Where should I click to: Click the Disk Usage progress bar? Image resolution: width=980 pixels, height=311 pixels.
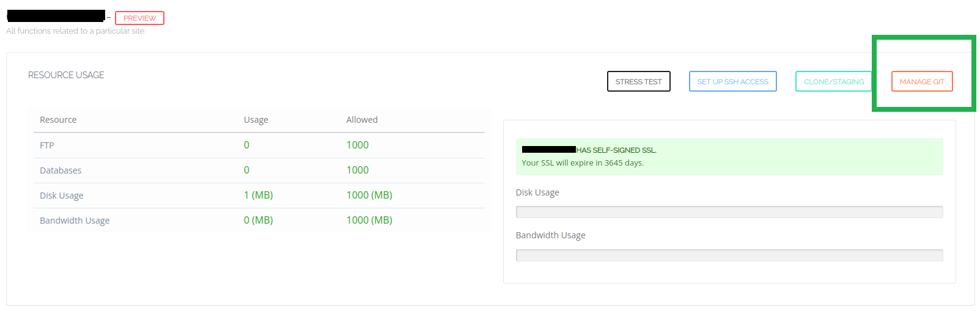click(x=729, y=212)
